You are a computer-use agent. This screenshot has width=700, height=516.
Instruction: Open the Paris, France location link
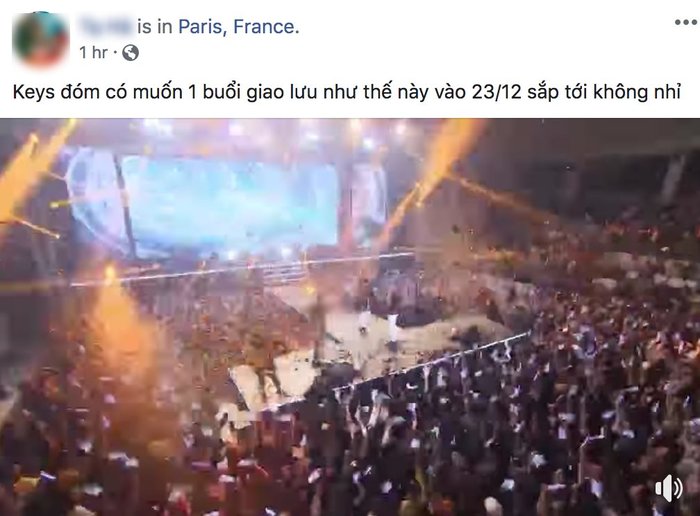point(236,27)
